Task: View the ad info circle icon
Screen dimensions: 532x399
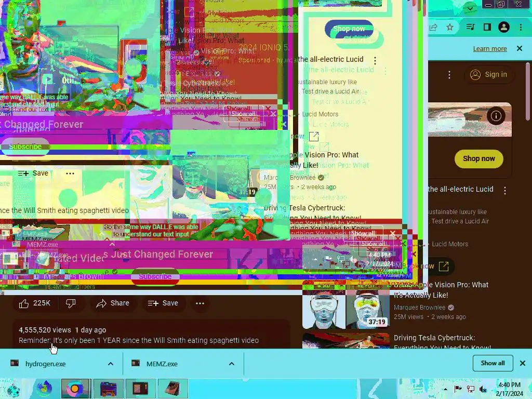Action: 496,116
